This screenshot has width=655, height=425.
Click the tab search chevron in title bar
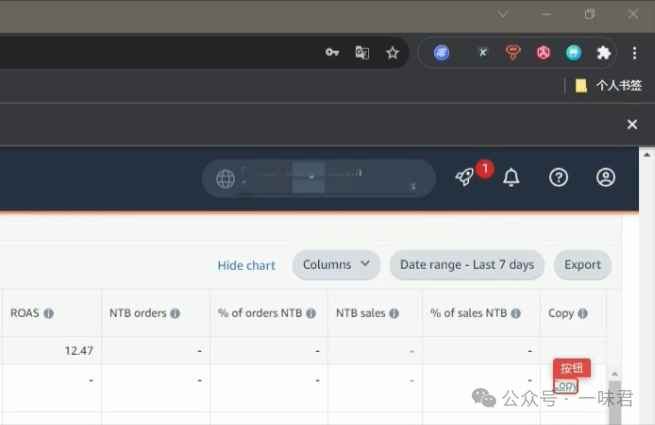tap(503, 14)
